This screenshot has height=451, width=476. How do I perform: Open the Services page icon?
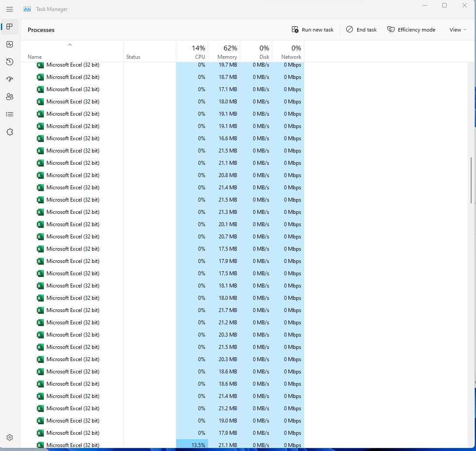10,132
